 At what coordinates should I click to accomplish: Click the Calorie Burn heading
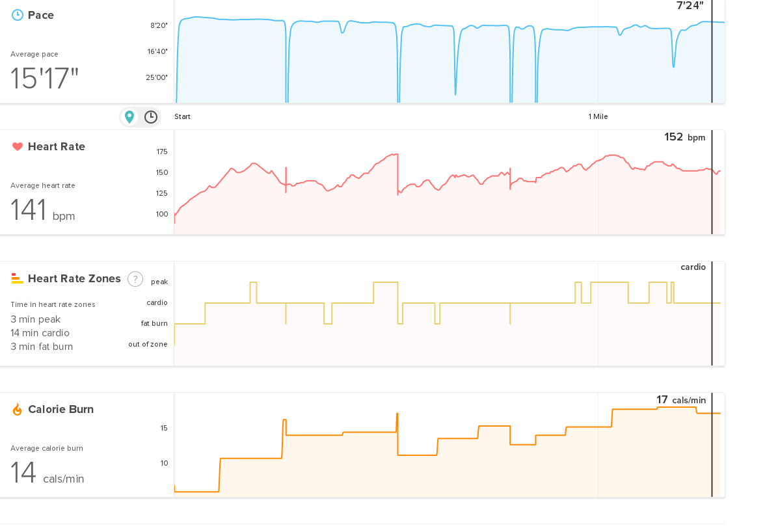coord(60,409)
